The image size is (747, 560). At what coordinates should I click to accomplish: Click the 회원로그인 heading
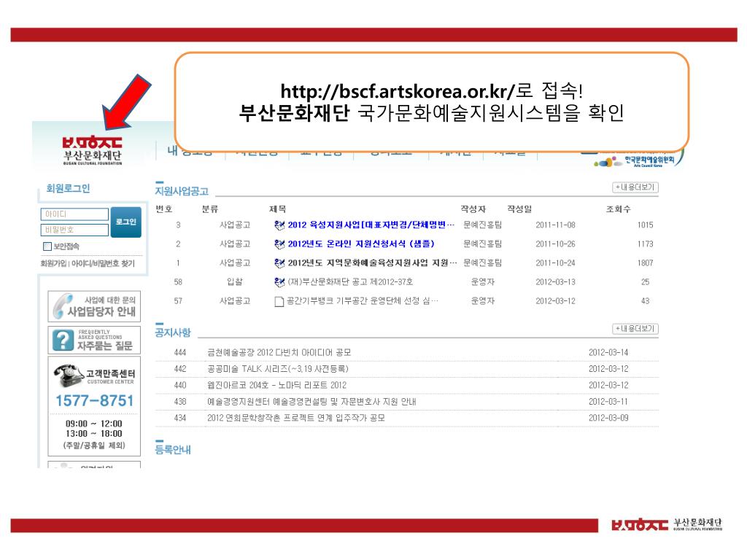point(68,188)
